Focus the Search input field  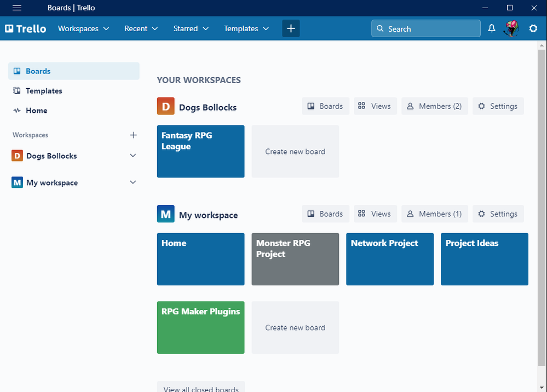pyautogui.click(x=426, y=28)
